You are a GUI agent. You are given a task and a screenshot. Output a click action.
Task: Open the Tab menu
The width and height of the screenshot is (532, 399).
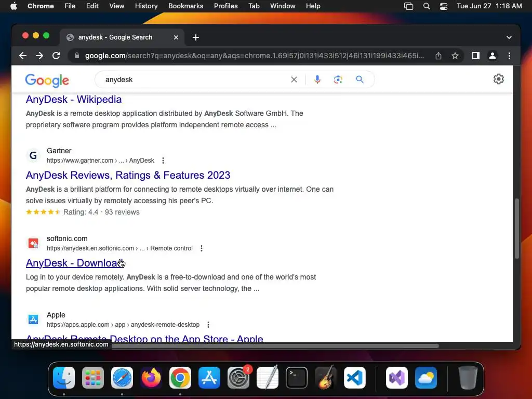tap(254, 6)
